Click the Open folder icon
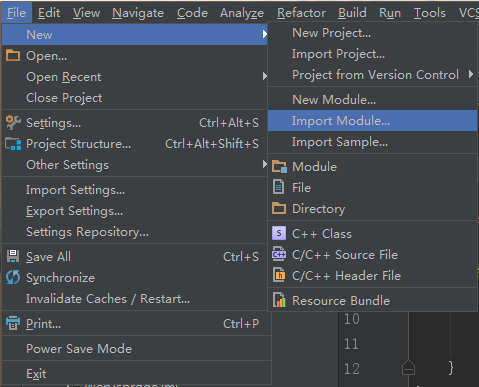479x387 pixels. [x=13, y=55]
